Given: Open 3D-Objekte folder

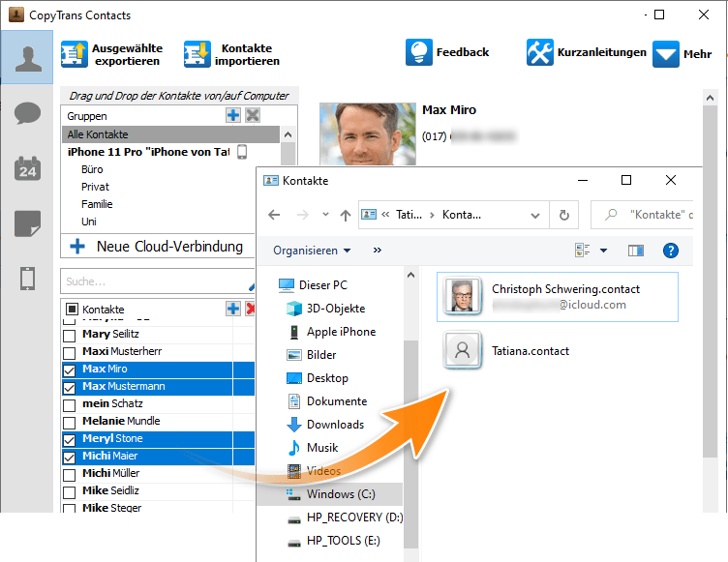Looking at the screenshot, I should (326, 309).
